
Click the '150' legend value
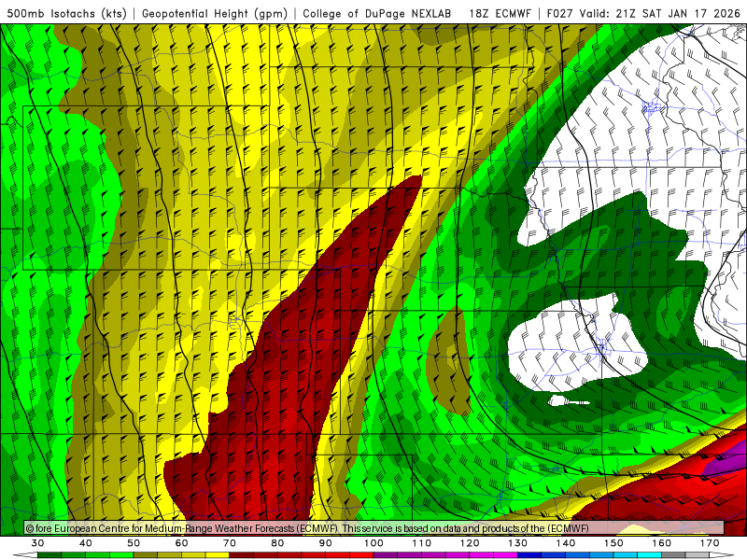614,543
